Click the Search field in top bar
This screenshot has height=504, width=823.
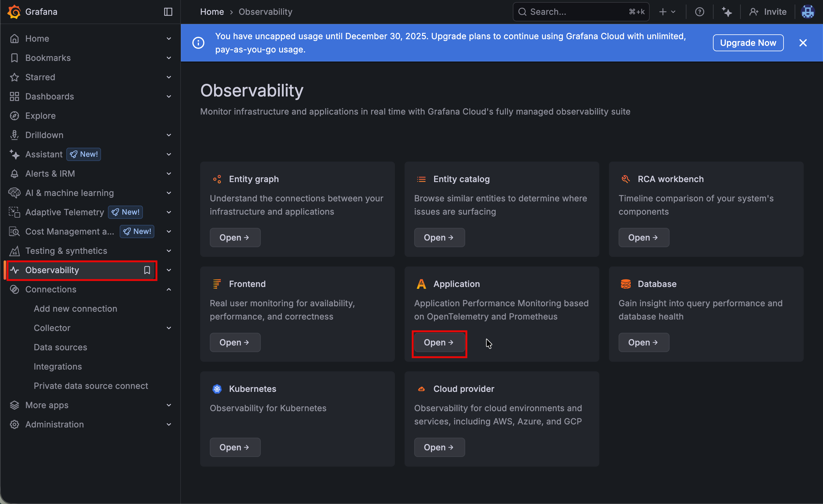[x=581, y=12]
